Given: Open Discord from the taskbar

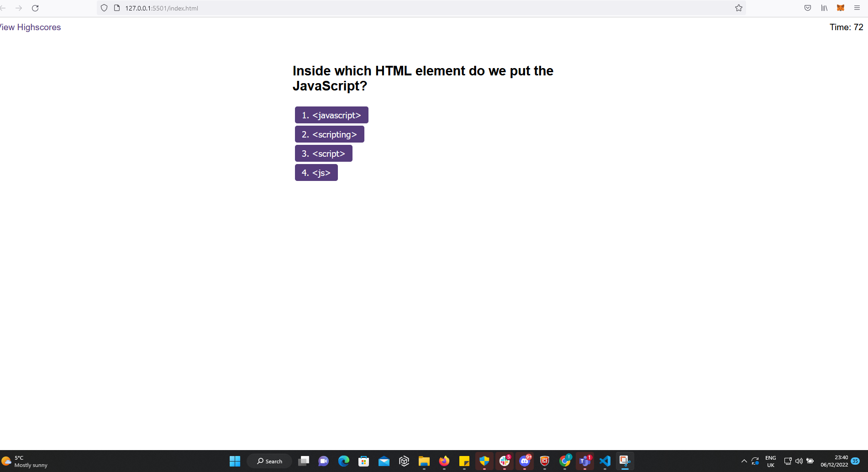Looking at the screenshot, I should point(525,461).
